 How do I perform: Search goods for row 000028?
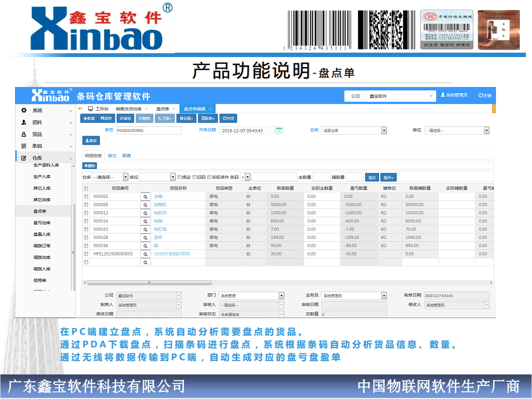[145, 238]
